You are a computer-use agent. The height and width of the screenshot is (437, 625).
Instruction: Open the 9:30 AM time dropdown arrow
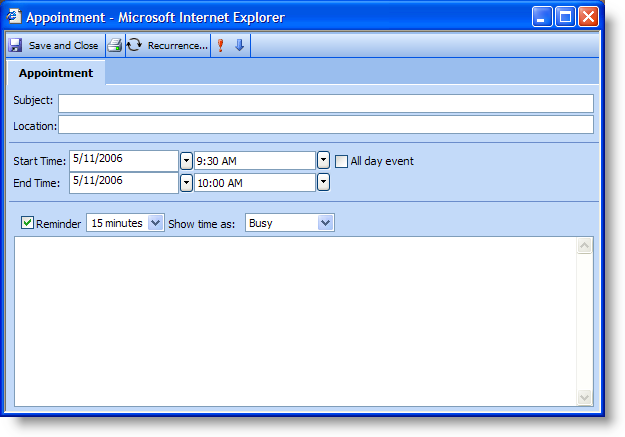323,160
